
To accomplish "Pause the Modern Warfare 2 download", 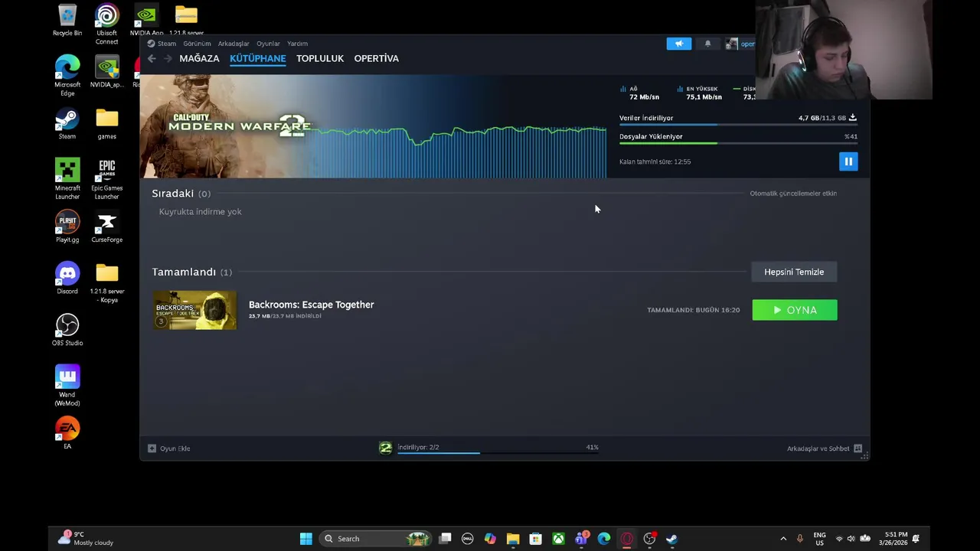I will 848,161.
